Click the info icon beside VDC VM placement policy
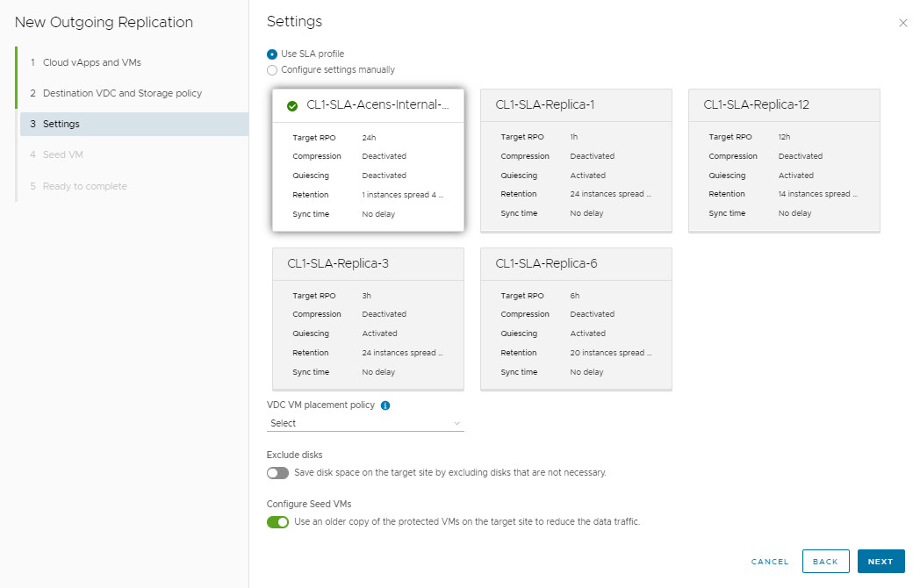 coord(385,405)
